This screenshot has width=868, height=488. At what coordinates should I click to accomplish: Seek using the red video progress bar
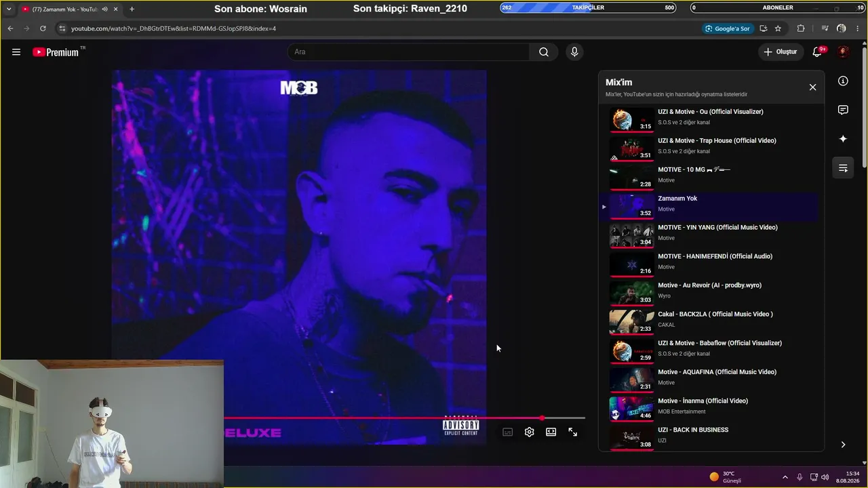tap(404, 418)
